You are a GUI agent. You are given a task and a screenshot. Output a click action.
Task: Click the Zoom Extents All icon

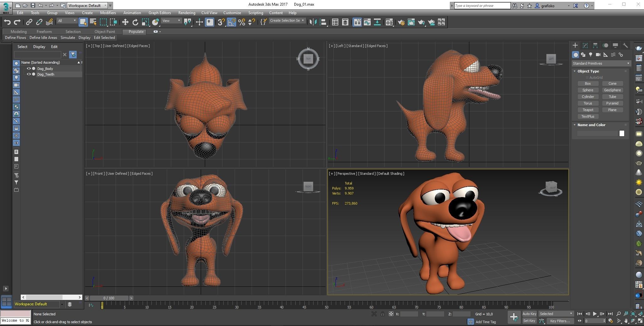[641, 314]
